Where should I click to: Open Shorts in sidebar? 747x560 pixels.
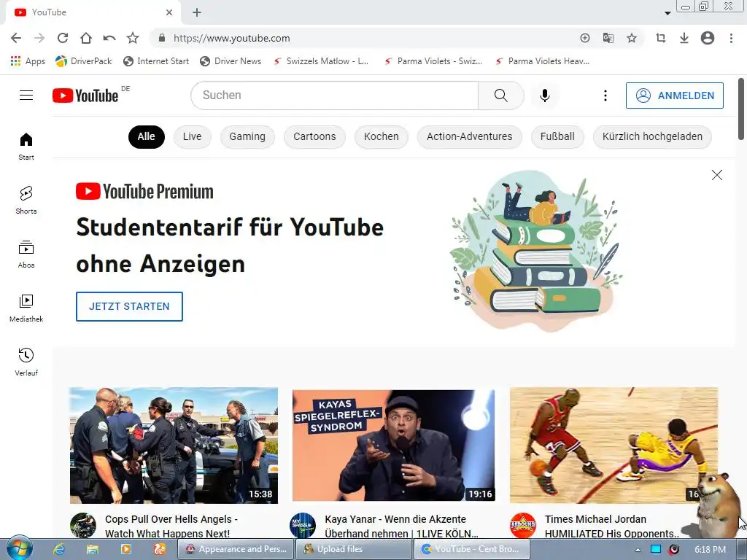pyautogui.click(x=26, y=201)
